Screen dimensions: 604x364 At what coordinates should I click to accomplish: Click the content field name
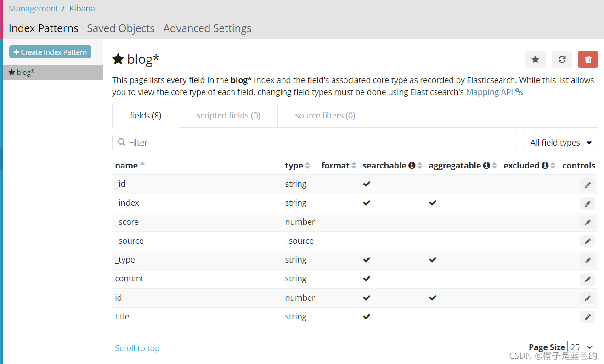(x=129, y=279)
